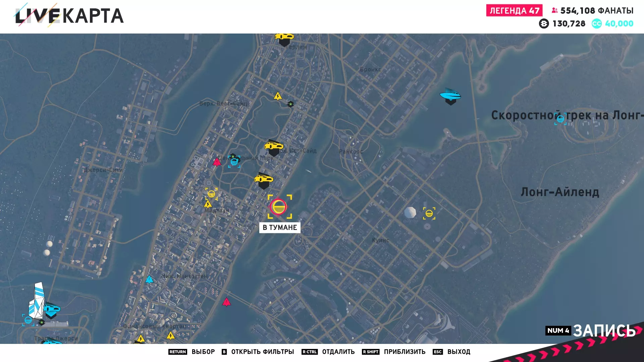Select the yellow car below Central Park
Viewport: 644px width, 362px height.
pos(264,179)
